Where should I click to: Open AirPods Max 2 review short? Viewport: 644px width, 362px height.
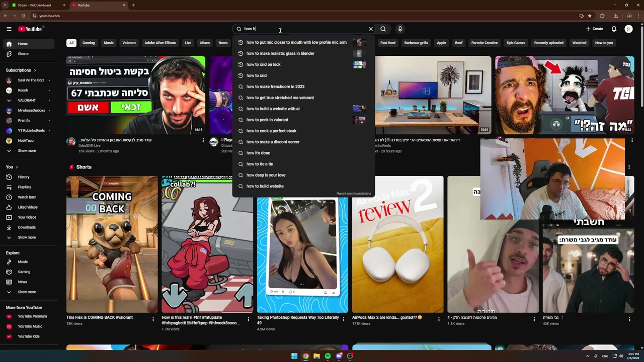(x=398, y=244)
